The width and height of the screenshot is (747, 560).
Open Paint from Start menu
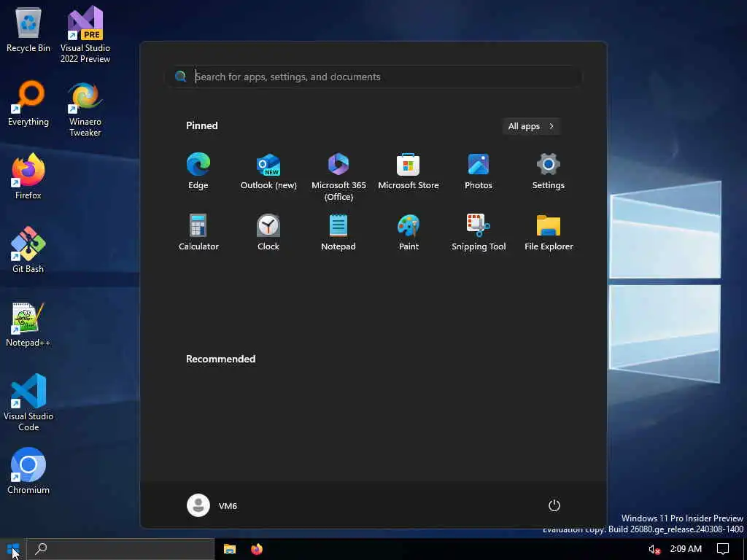pos(409,233)
